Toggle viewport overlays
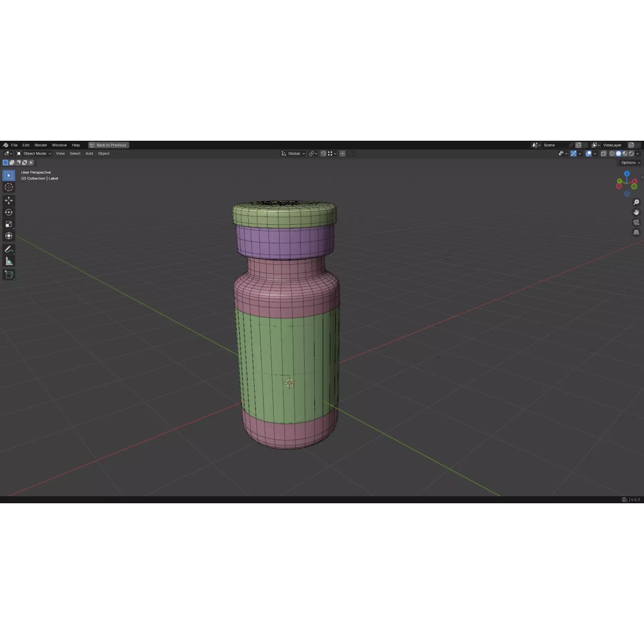This screenshot has height=644, width=644. click(x=589, y=154)
